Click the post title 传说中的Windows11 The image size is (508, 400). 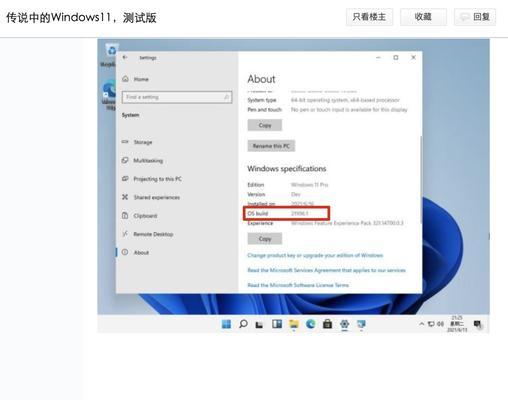pyautogui.click(x=81, y=17)
